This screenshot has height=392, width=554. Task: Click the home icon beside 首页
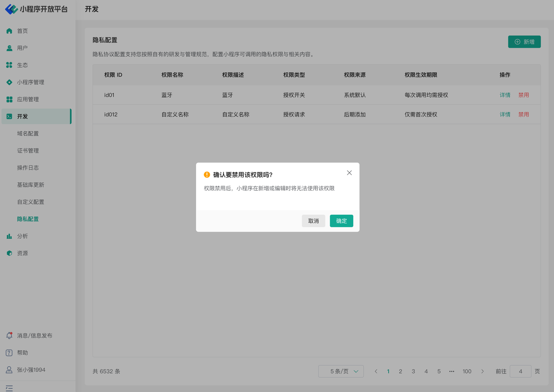9,31
